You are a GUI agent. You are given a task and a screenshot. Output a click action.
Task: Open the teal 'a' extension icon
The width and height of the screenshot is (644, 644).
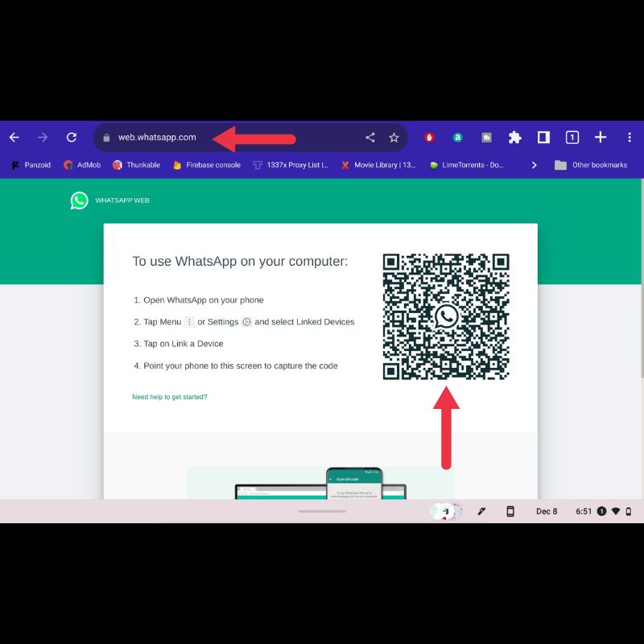(x=457, y=138)
